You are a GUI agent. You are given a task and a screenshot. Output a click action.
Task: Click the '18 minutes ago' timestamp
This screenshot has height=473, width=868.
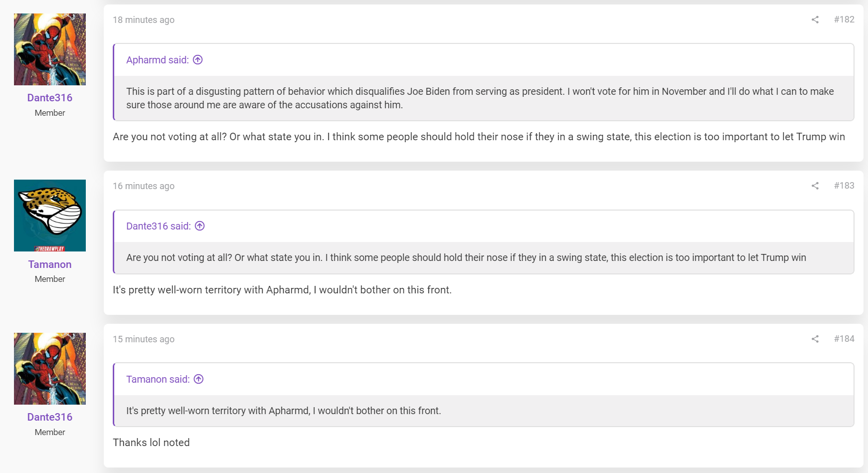[144, 20]
